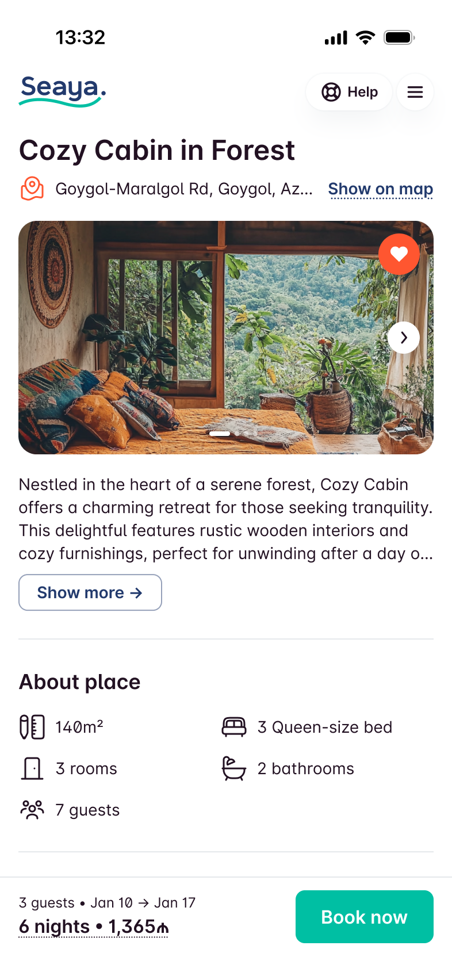Click the queen-size bed icon

tap(234, 727)
